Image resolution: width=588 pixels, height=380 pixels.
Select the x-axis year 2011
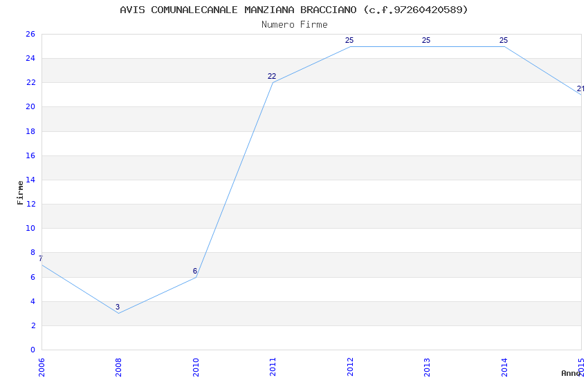(x=273, y=368)
